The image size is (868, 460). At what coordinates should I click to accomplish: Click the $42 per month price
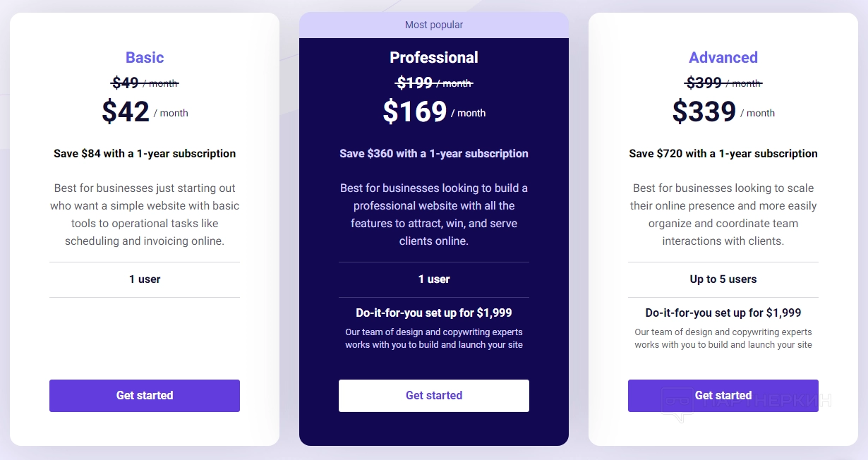point(126,112)
